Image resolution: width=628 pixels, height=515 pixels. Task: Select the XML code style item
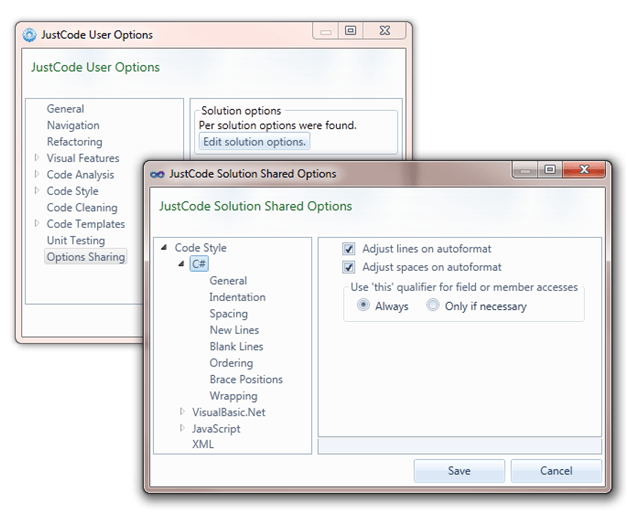pyautogui.click(x=203, y=444)
